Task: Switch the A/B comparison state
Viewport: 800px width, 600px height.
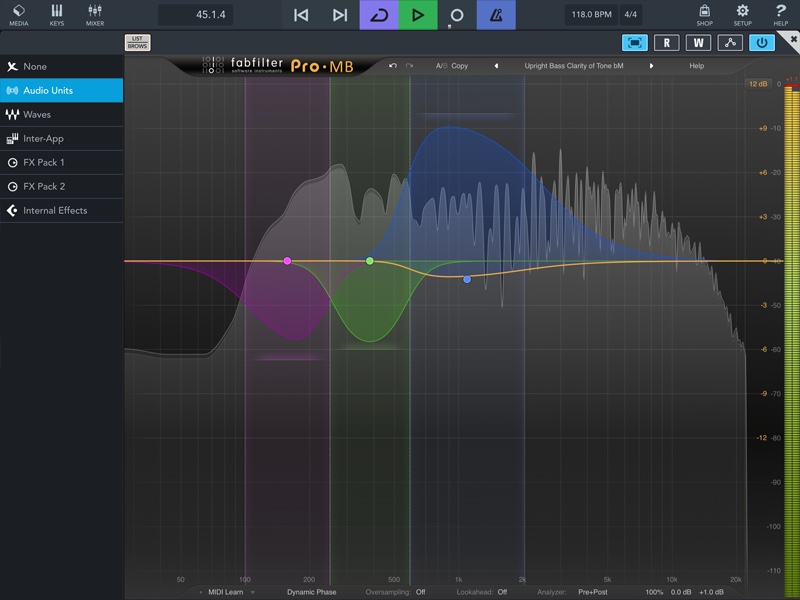Action: coord(441,66)
